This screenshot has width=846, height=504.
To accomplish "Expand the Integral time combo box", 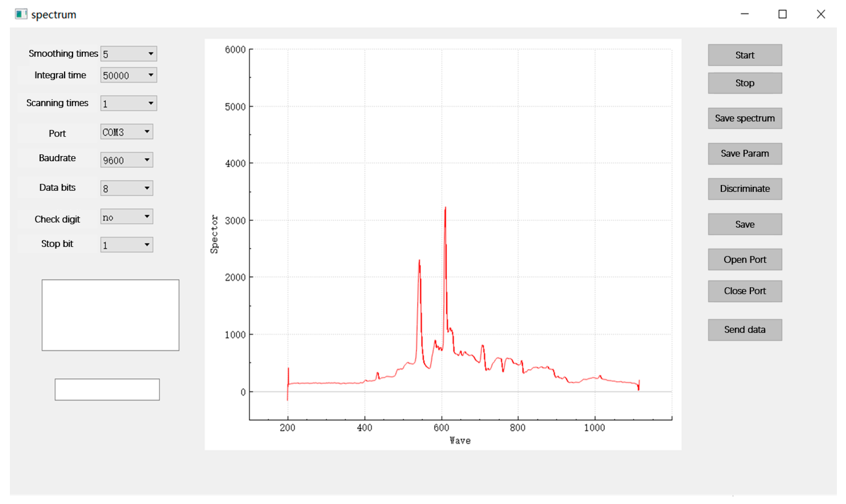I will point(128,75).
